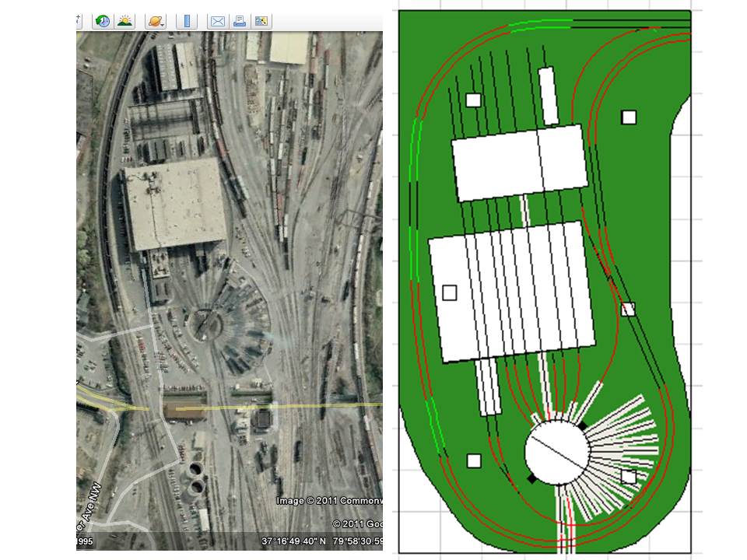This screenshot has height=560, width=747.
Task: Click the twin round storage tanks in photo
Action: tap(195, 480)
